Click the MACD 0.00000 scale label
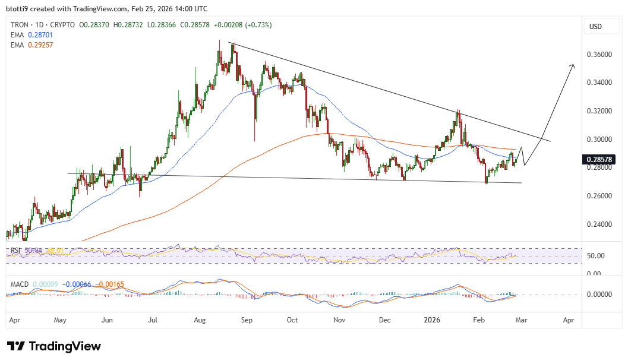 coord(599,295)
